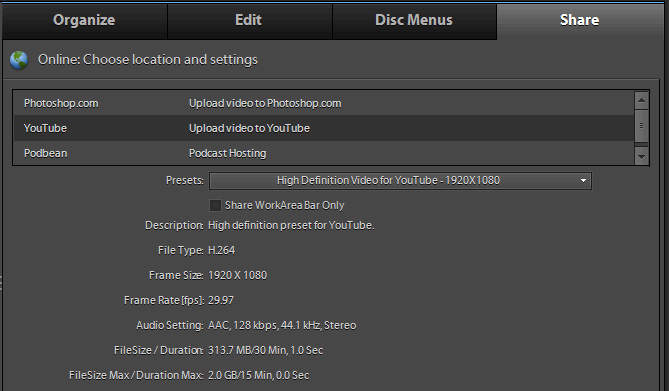Click 'Upload video to Photoshop.com' description text
Viewport: 669px width, 391px height.
[265, 103]
